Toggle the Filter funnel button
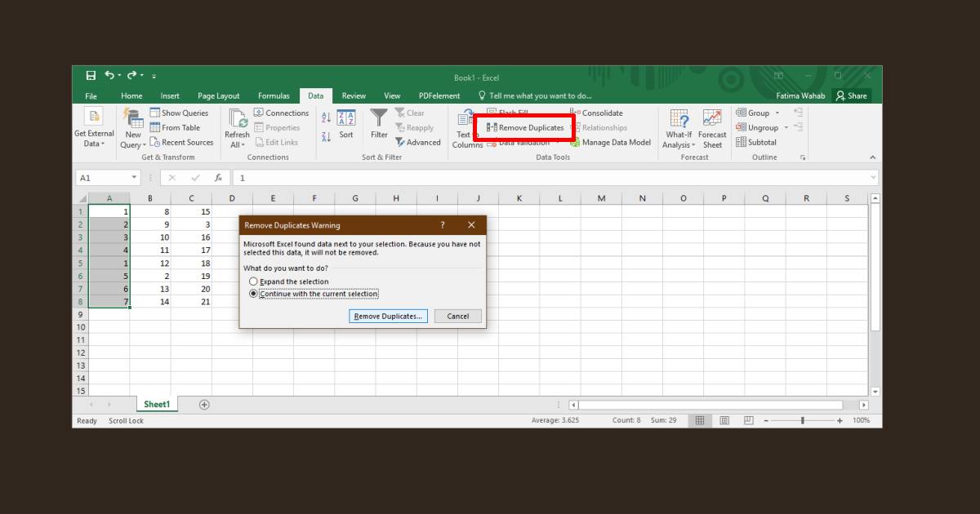 click(x=379, y=125)
